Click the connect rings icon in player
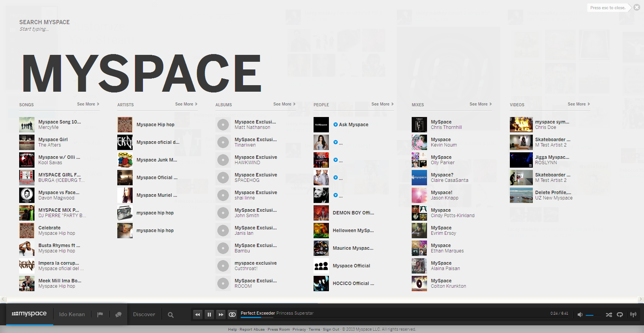The width and height of the screenshot is (644, 333). click(232, 315)
